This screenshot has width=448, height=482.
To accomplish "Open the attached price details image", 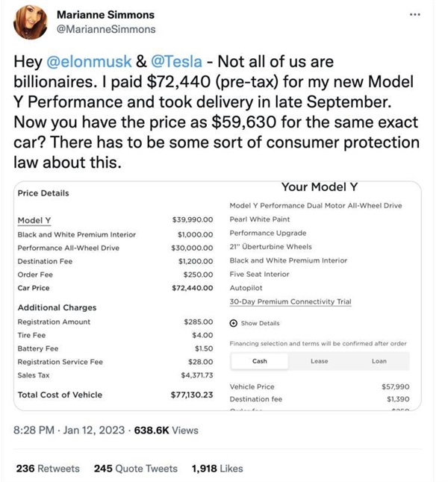I will click(x=217, y=295).
